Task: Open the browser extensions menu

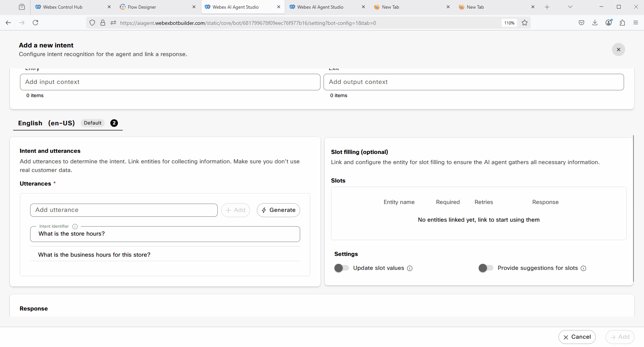Action: (622, 23)
